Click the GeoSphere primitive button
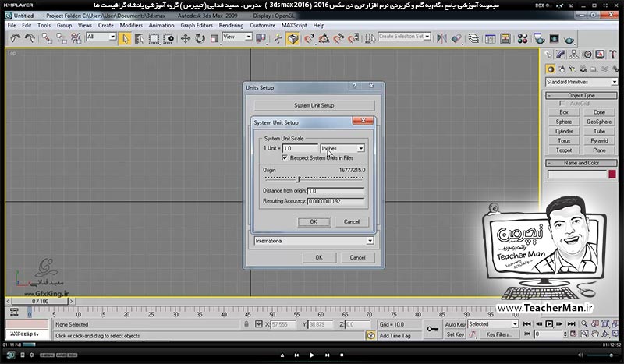 tap(599, 122)
